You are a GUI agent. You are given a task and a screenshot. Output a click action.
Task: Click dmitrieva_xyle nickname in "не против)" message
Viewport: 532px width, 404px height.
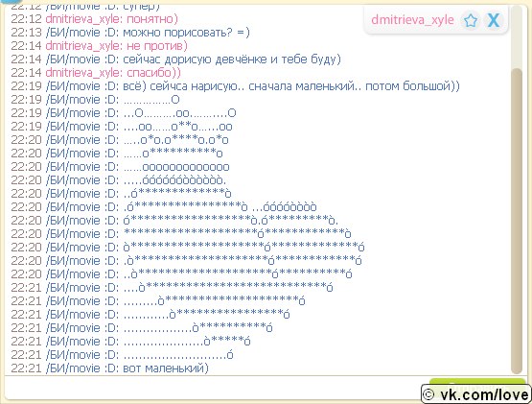click(83, 46)
